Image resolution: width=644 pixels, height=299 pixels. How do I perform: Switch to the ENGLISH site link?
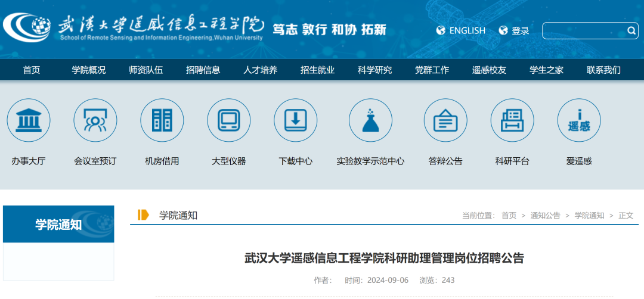click(467, 31)
